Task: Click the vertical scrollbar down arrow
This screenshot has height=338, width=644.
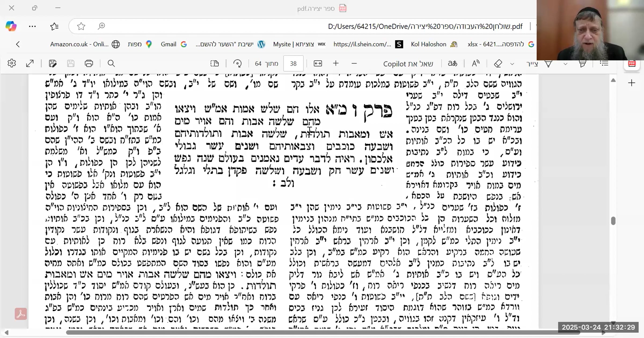Action: 613,323
